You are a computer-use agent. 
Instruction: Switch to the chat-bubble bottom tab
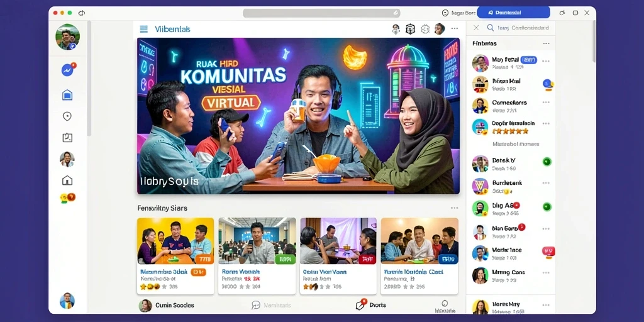(x=272, y=305)
